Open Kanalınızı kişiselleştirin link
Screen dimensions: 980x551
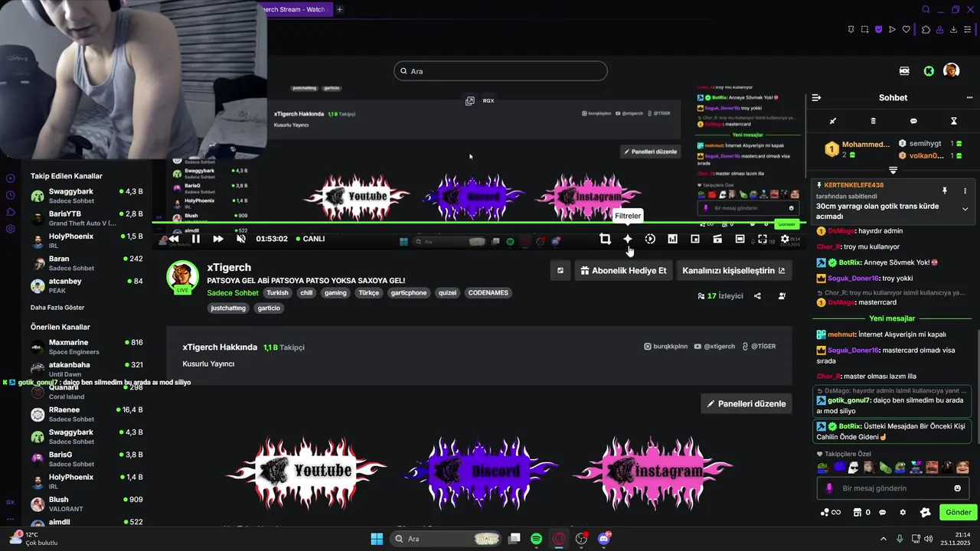[733, 270]
